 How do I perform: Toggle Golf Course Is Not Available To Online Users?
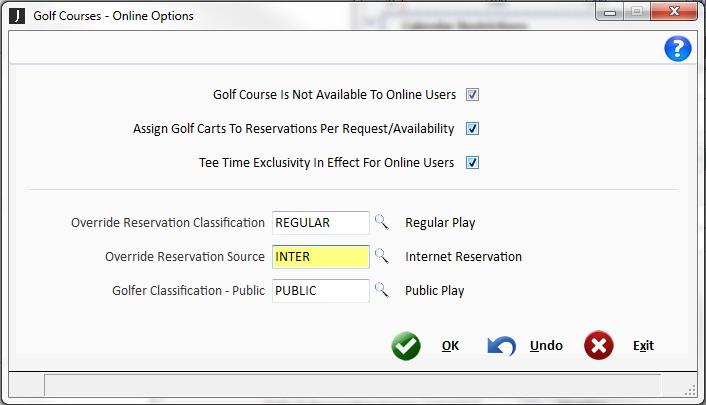pos(473,95)
